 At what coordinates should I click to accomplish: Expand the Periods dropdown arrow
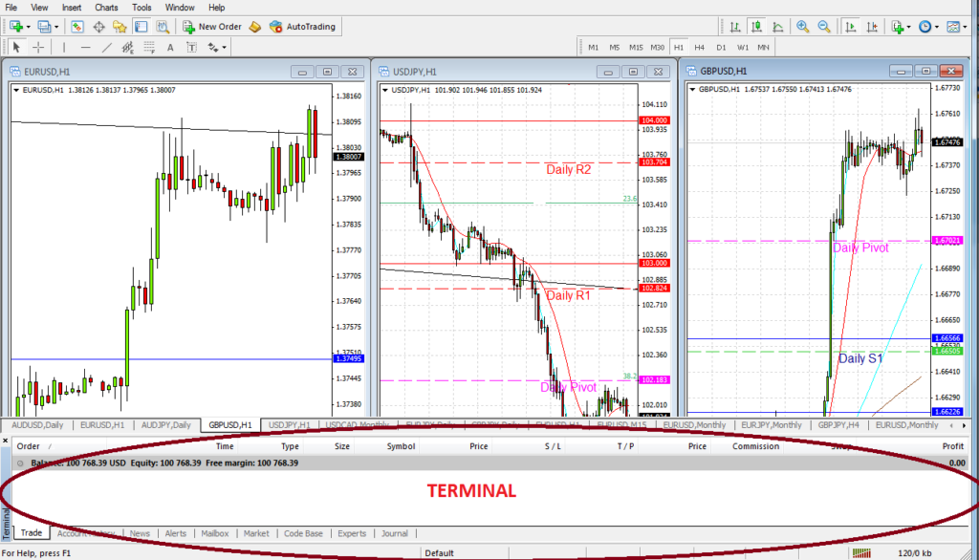tap(937, 27)
